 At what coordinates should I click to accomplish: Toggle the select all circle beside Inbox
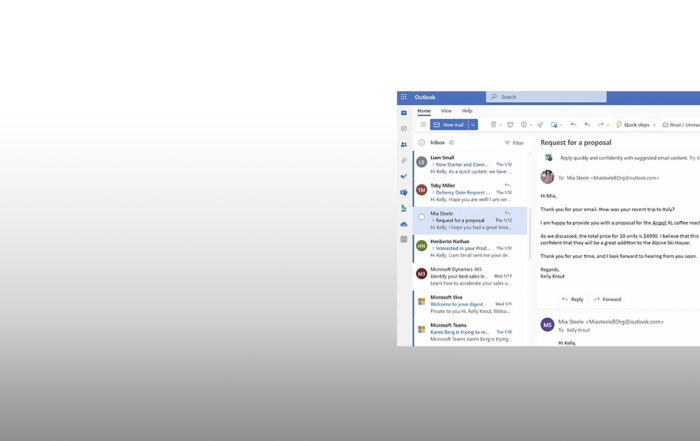pos(421,142)
